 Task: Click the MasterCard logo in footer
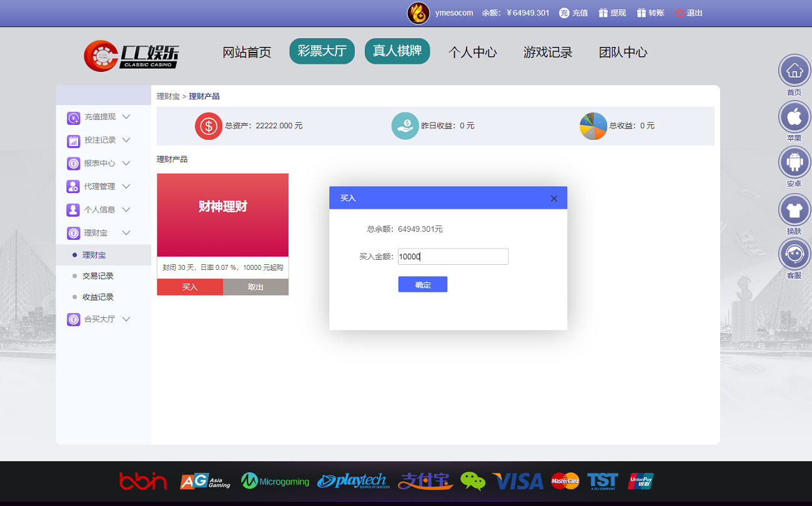(x=565, y=481)
